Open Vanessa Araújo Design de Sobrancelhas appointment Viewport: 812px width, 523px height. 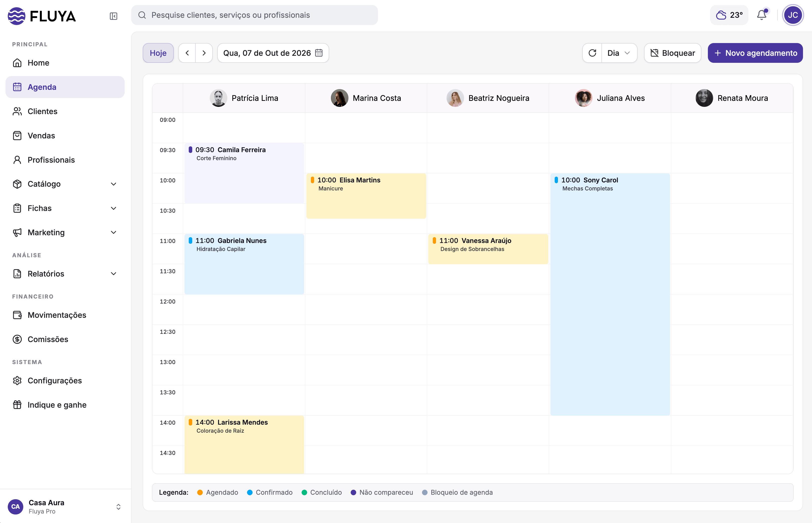click(488, 249)
